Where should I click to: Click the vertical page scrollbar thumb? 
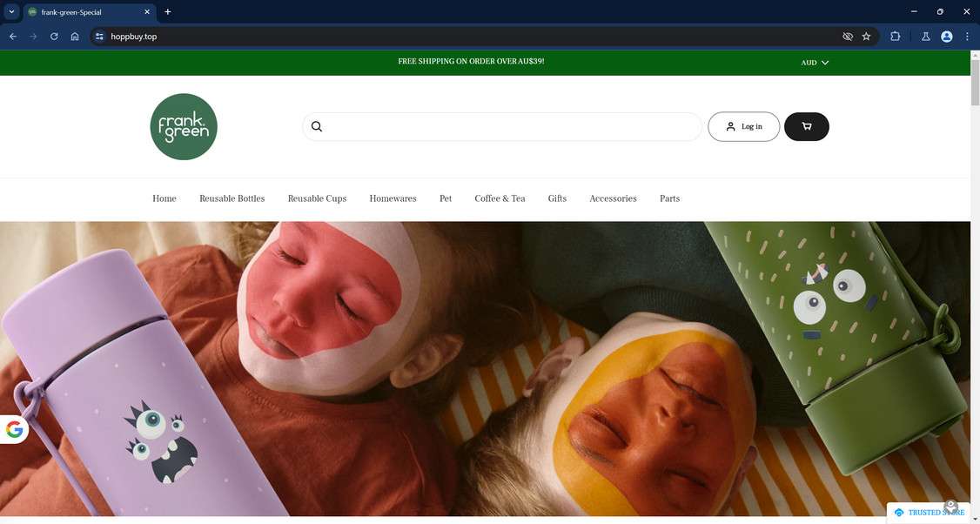click(975, 83)
